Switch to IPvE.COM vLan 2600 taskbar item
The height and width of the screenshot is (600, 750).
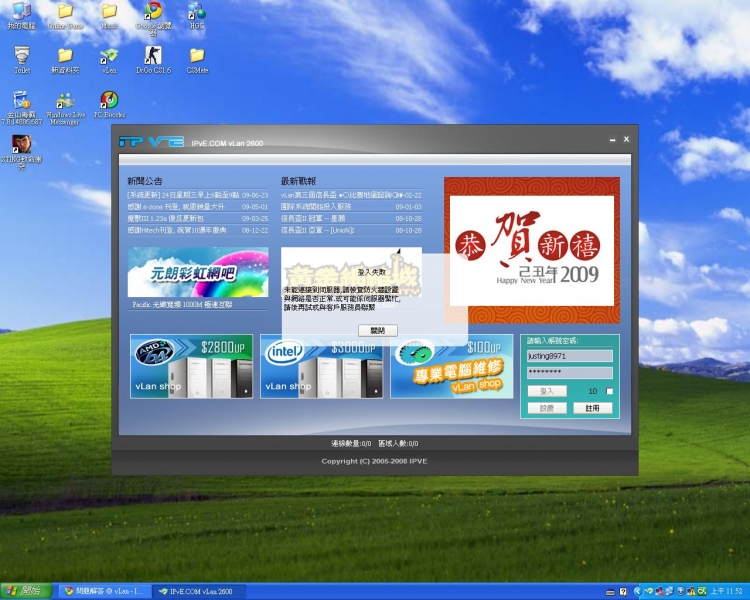(199, 591)
